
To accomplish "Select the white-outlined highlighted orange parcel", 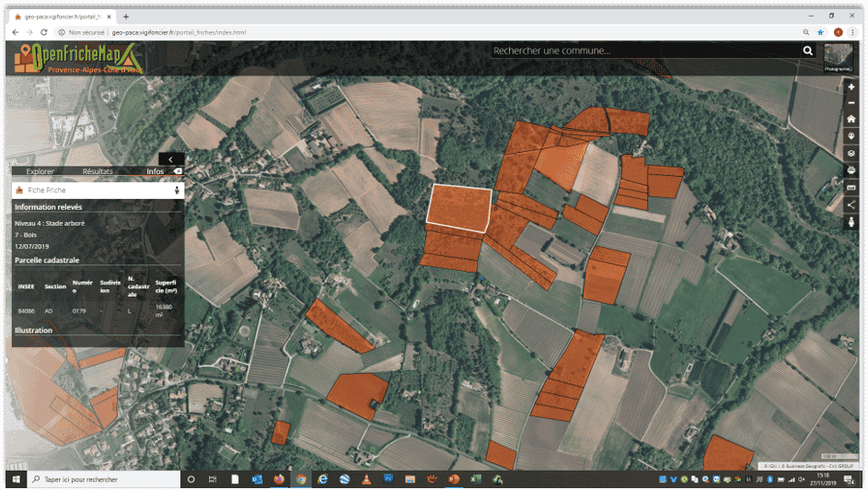I will (459, 207).
